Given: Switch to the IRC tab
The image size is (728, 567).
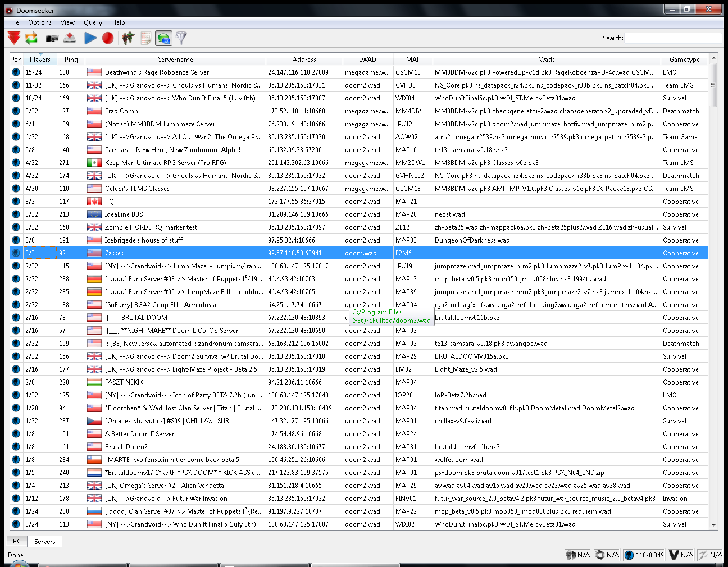Looking at the screenshot, I should pos(16,541).
